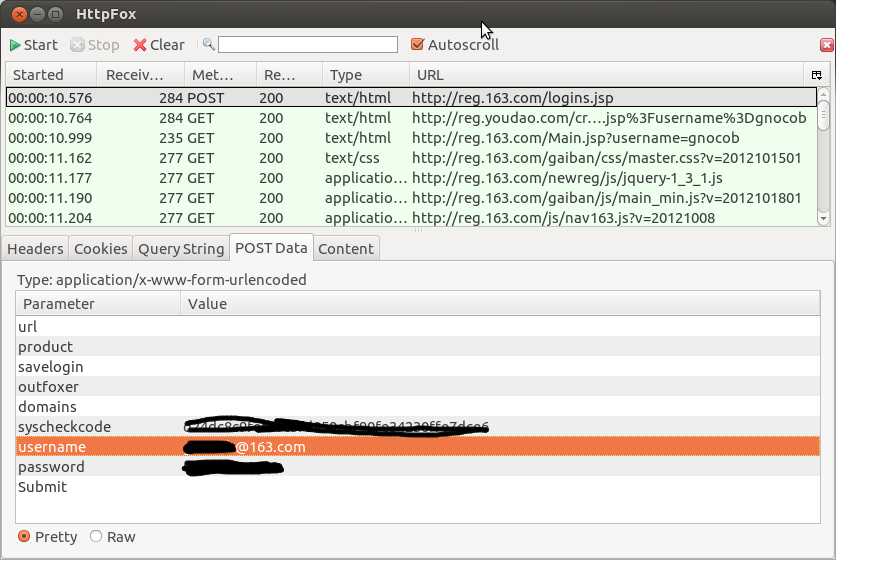Sort by the URL column header
896x576 pixels.
606,75
